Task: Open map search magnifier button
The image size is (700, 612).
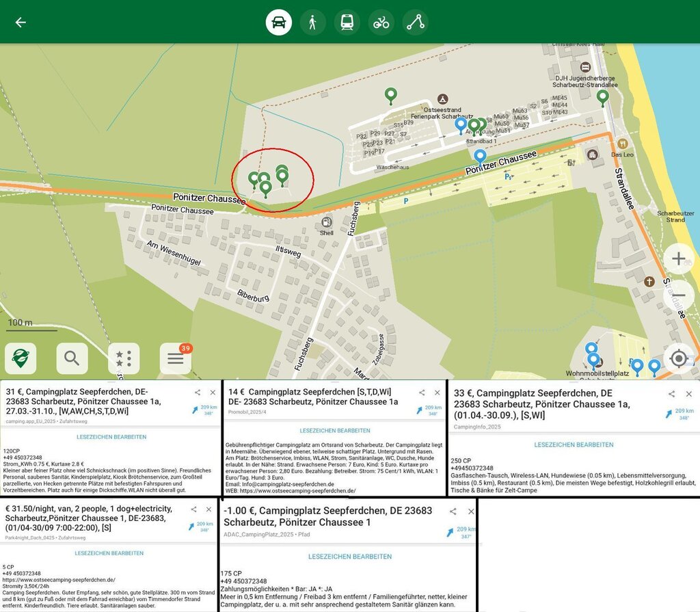Action: pyautogui.click(x=72, y=358)
